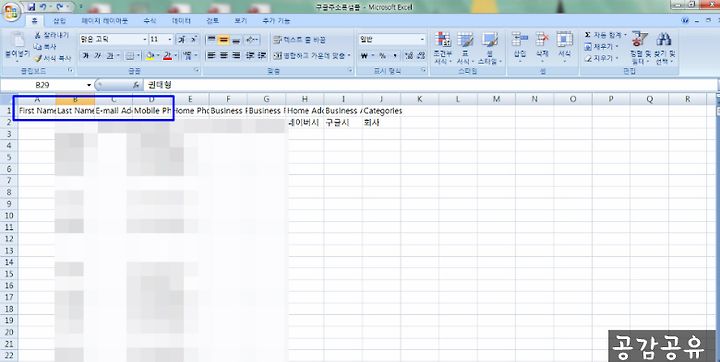Increase the cell indent

coord(262,56)
